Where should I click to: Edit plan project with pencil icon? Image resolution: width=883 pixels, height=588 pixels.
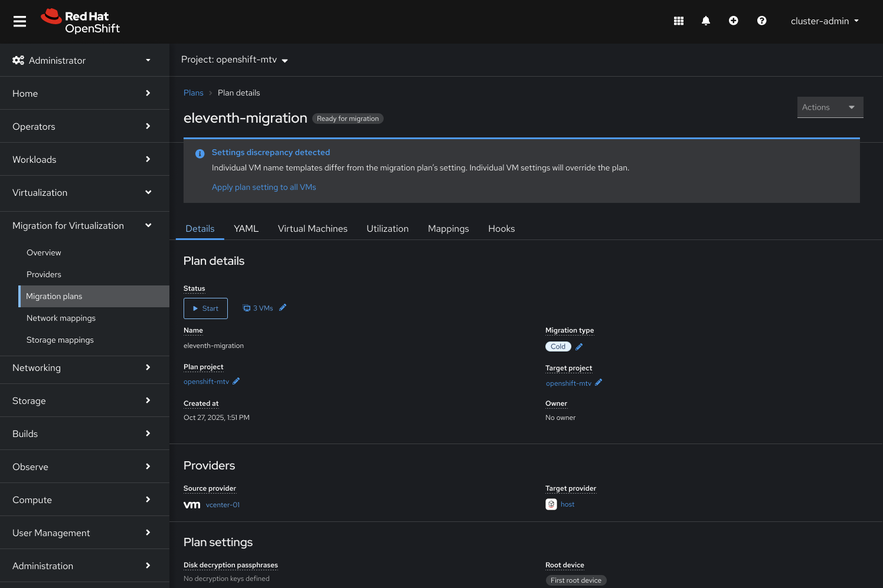pyautogui.click(x=236, y=381)
